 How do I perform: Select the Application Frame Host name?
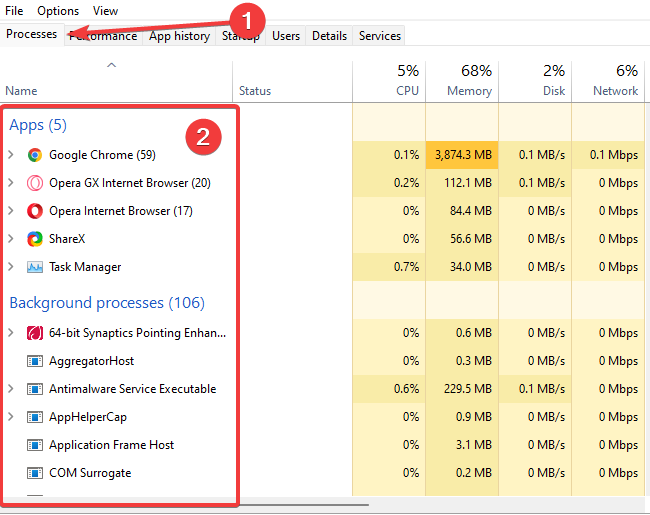tap(112, 445)
